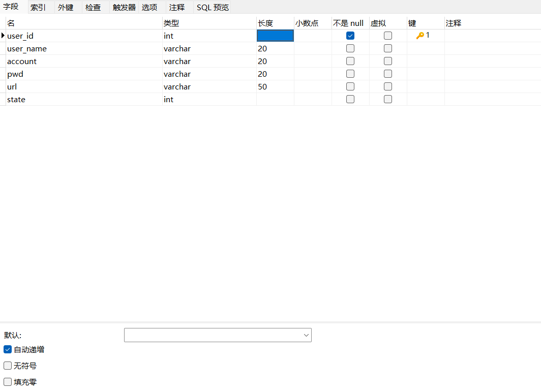Select the 注释 tab
Screen dimensions: 541x392
pos(177,7)
